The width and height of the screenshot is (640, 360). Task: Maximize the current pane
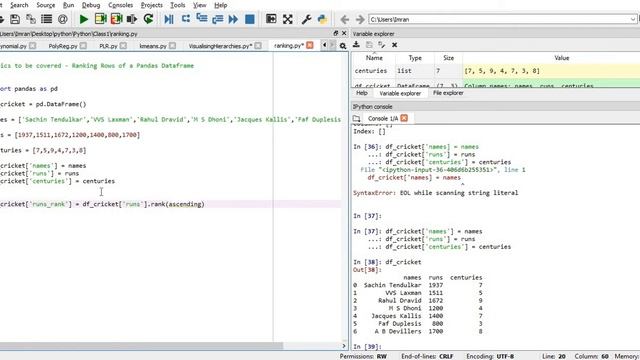[x=271, y=19]
